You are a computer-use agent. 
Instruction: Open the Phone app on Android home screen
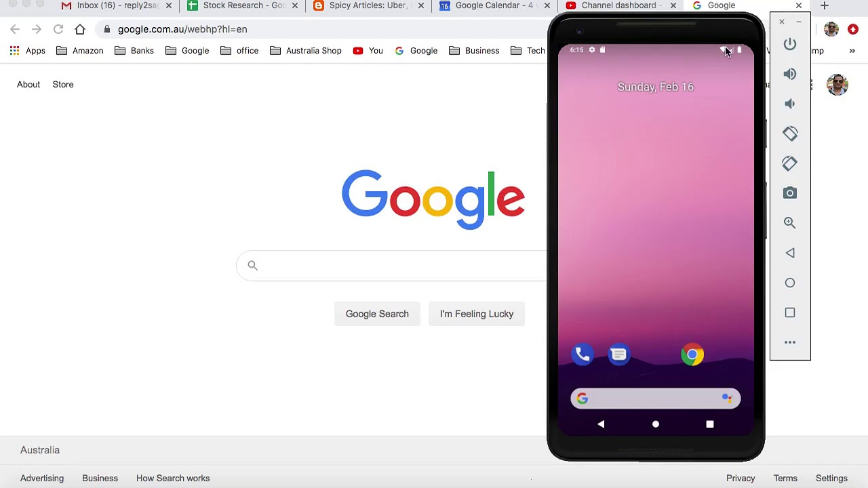pyautogui.click(x=582, y=354)
